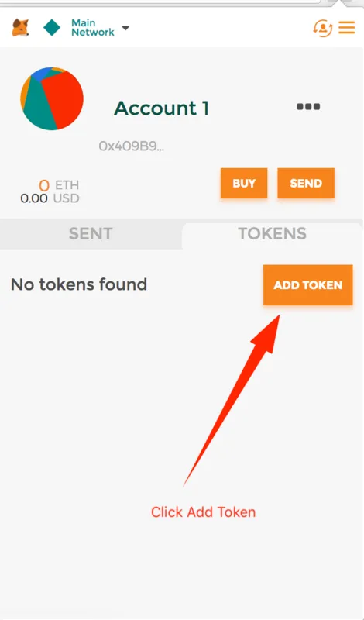Copy the 0x409B9 address text
Image resolution: width=364 pixels, height=620 pixels.
[131, 146]
